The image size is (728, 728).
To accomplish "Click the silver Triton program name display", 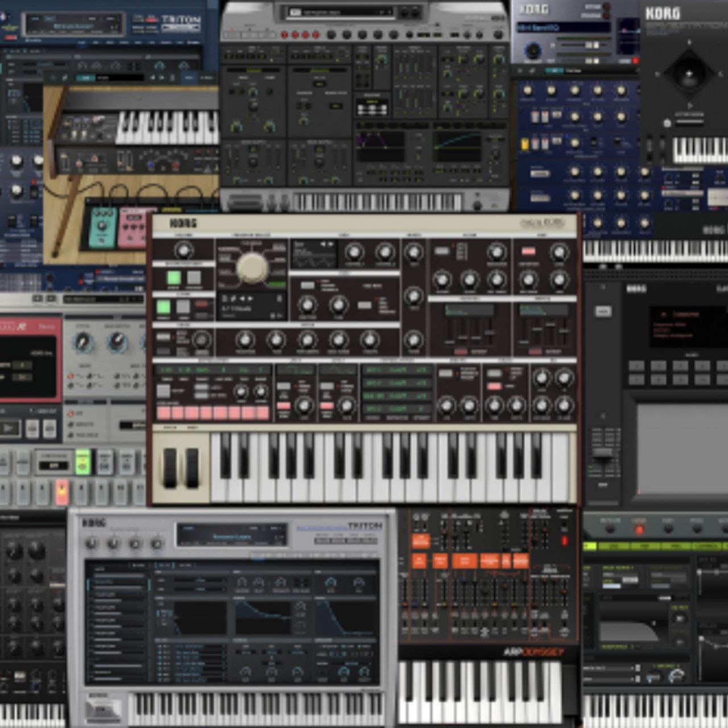I will click(231, 536).
